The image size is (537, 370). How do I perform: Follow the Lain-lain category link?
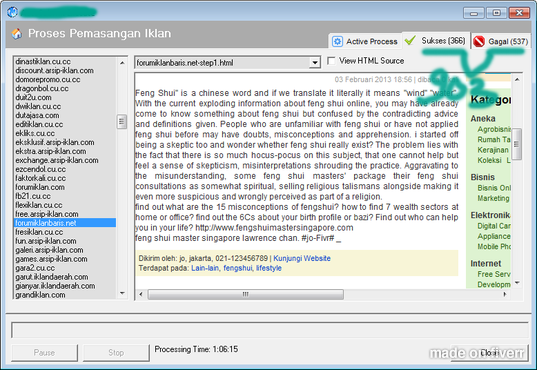click(x=205, y=268)
